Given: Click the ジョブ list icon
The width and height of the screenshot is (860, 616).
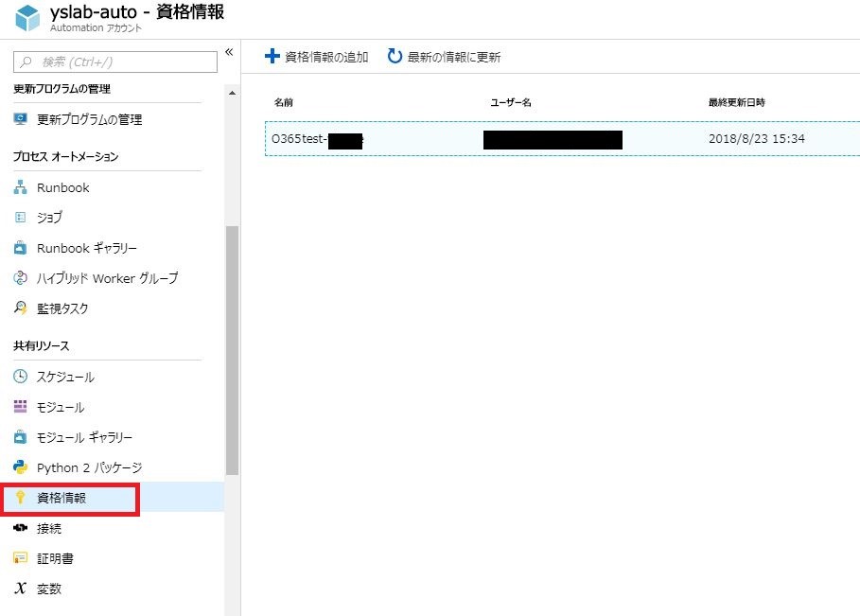Looking at the screenshot, I should (x=20, y=218).
